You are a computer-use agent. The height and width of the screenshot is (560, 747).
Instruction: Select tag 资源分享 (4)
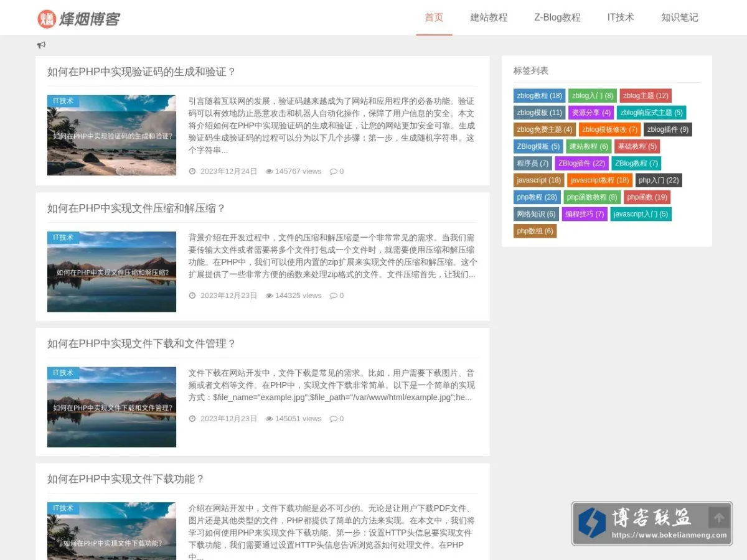[x=591, y=113]
